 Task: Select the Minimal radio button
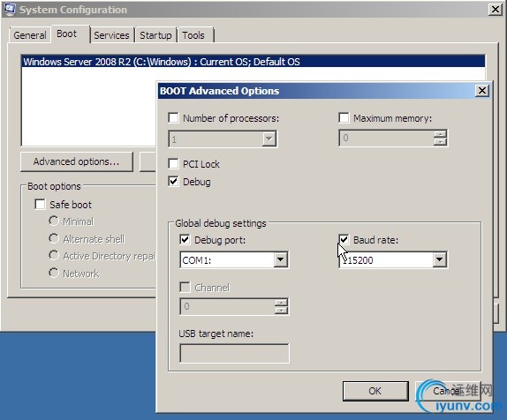54,221
